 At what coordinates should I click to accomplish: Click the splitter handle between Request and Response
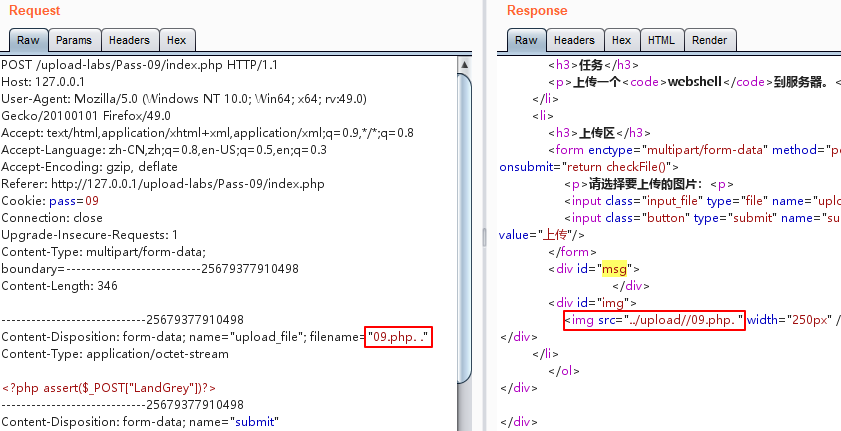click(484, 236)
